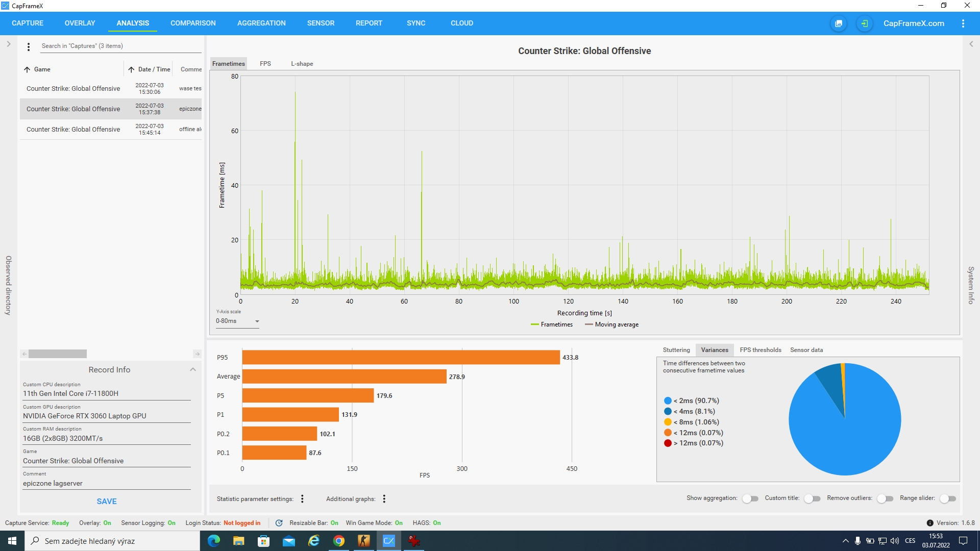Toggle Custom title switch
Screen dimensions: 980x551
click(x=812, y=498)
